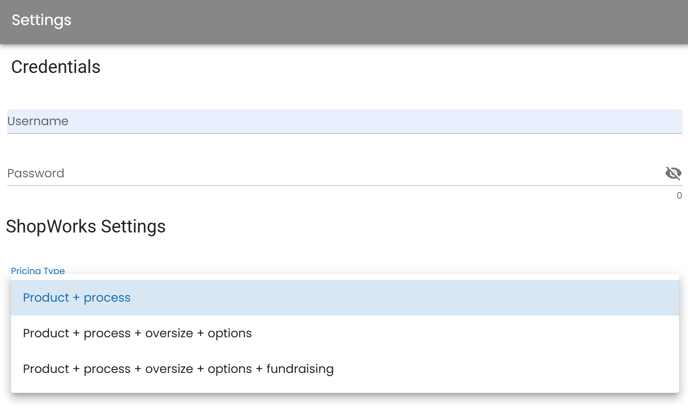This screenshot has width=688, height=406.
Task: Select the middle pricing type entry
Action: 344,333
